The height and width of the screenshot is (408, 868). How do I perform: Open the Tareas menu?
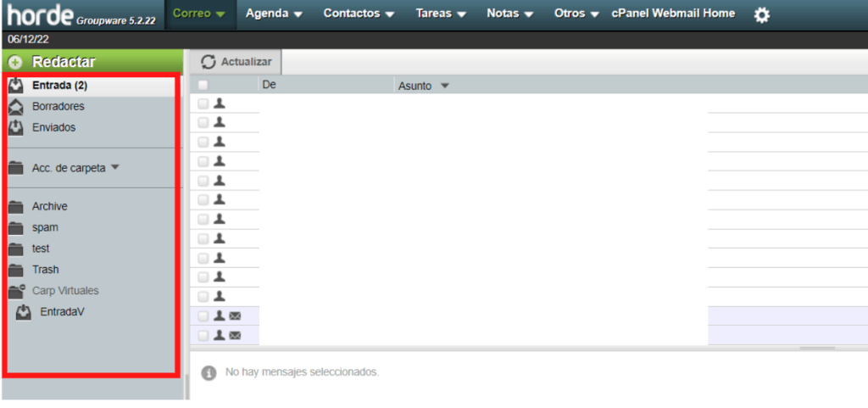tap(441, 14)
